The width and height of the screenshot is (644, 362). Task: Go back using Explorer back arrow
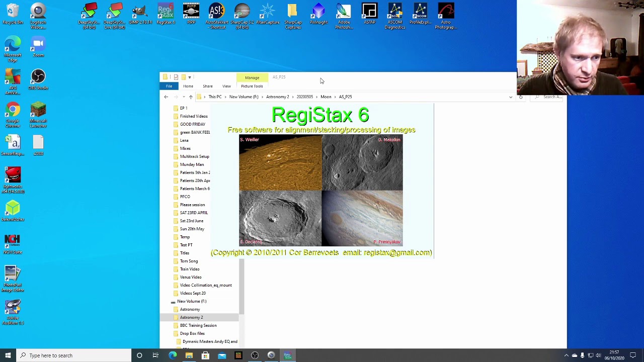(166, 97)
